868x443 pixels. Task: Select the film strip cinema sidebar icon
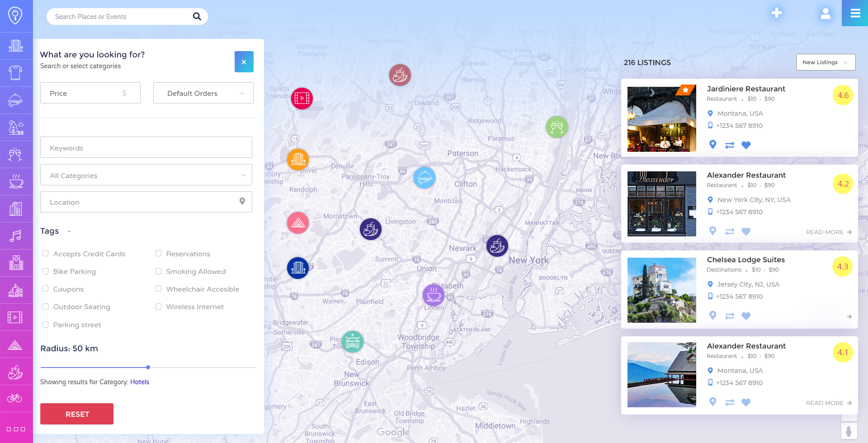16,317
